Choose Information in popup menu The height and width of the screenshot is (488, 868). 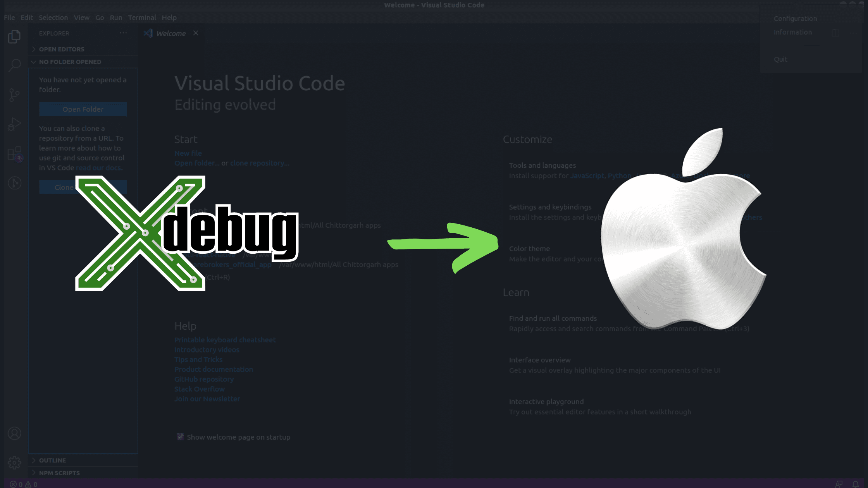(792, 32)
